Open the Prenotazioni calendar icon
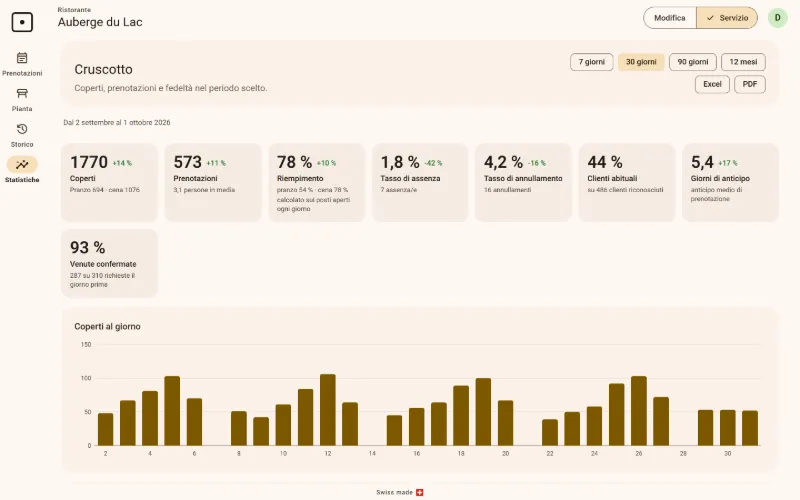This screenshot has height=500, width=800. 22,58
